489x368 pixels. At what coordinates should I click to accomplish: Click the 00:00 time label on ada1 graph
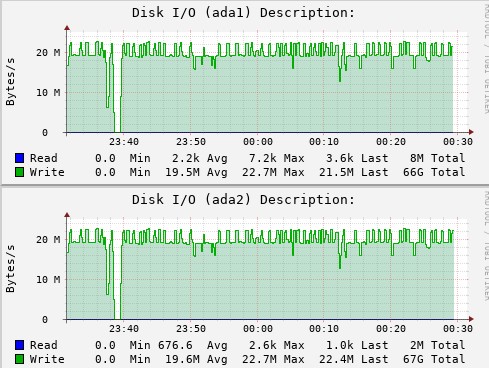pos(258,142)
